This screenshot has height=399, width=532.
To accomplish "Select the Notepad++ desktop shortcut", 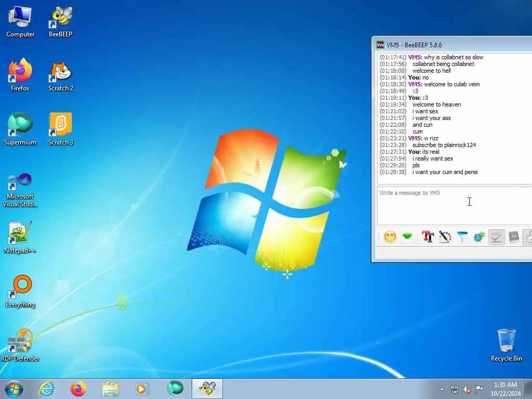I will [x=20, y=237].
